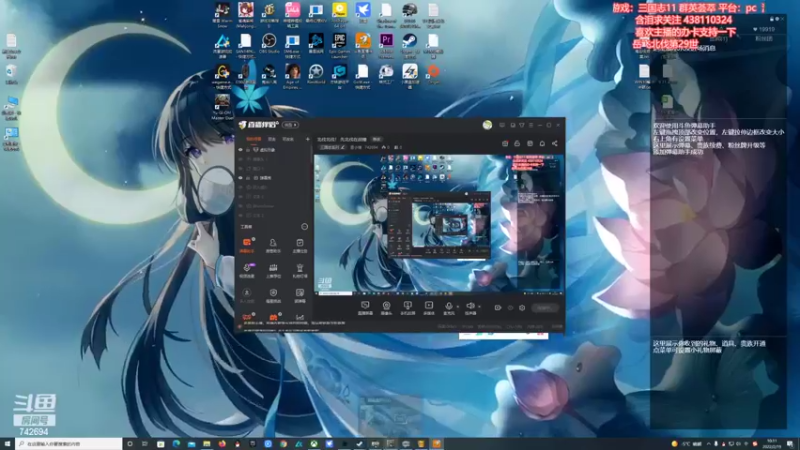The width and height of the screenshot is (800, 450).
Task: Open the calendar check-in tool in toolbox
Action: tap(299, 244)
